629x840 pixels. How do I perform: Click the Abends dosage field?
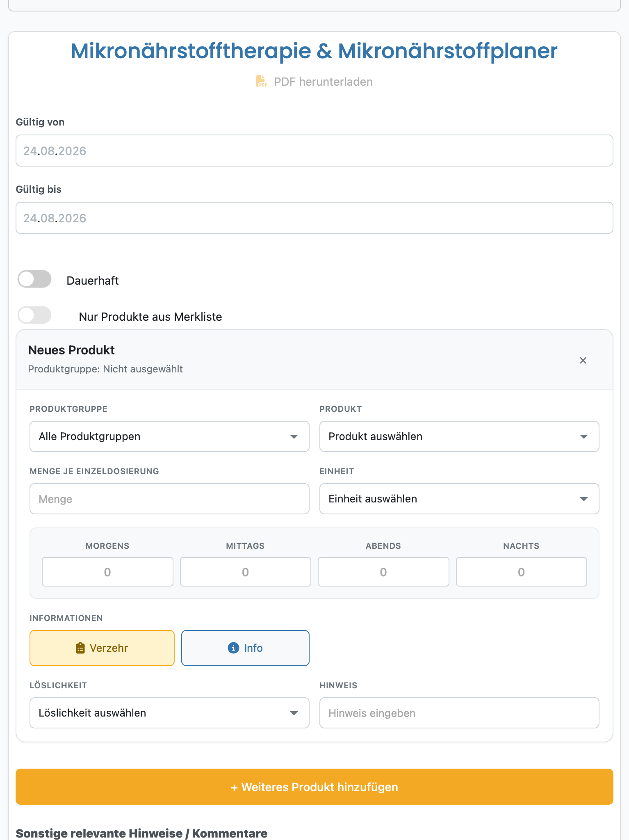click(383, 572)
